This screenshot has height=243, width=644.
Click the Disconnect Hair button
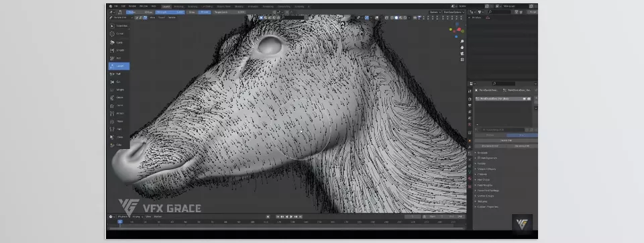coord(490,146)
